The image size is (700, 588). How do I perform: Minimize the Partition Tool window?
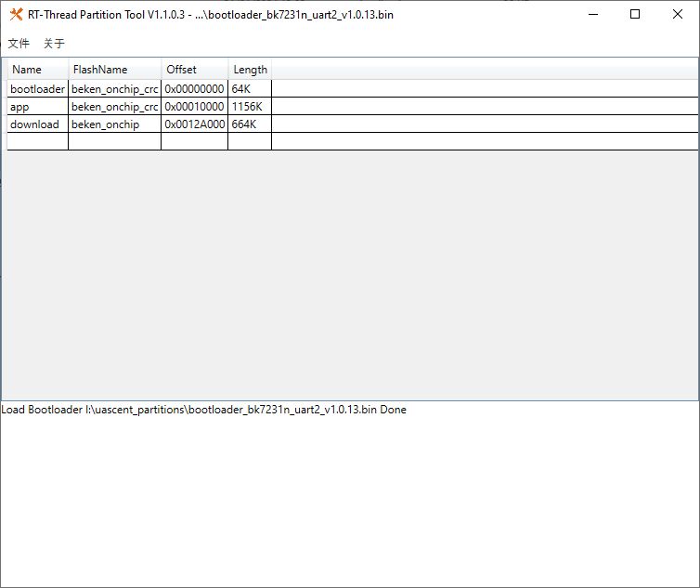pos(593,14)
